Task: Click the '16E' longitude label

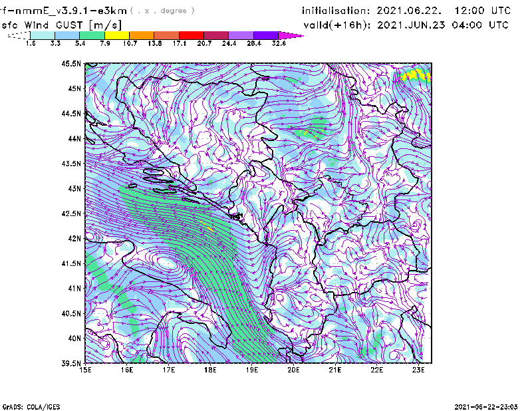Action: [127, 370]
